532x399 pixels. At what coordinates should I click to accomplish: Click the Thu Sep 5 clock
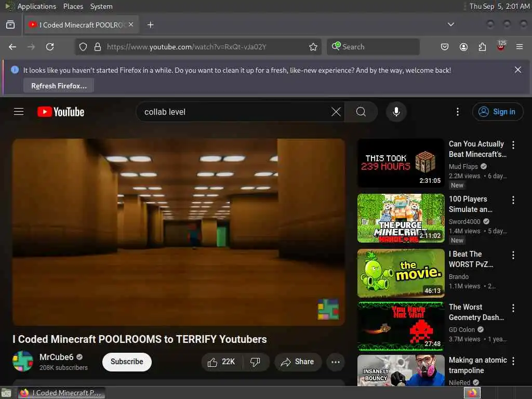tap(499, 6)
